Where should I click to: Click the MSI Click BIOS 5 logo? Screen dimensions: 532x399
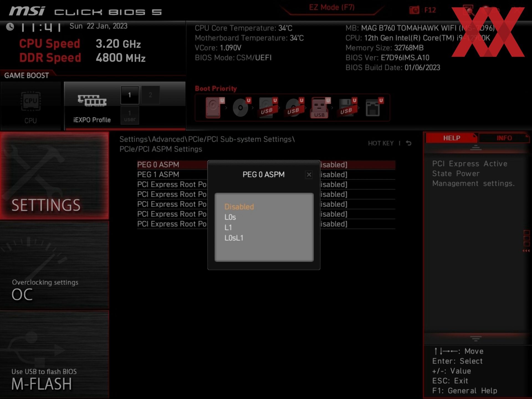85,11
